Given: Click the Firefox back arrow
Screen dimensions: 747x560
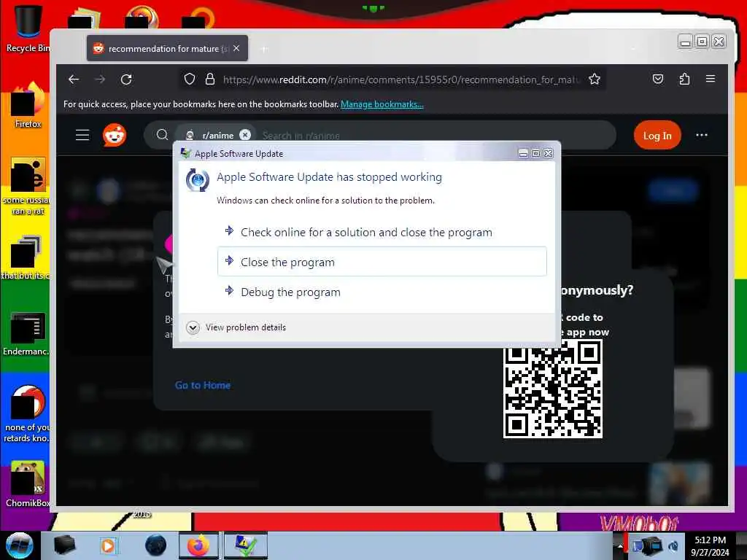Looking at the screenshot, I should pyautogui.click(x=74, y=79).
